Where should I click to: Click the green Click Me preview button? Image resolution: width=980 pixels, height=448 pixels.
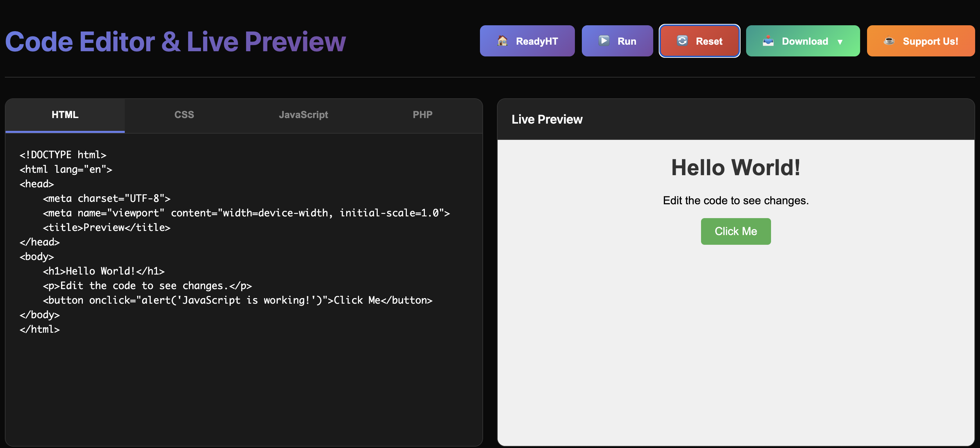(735, 231)
